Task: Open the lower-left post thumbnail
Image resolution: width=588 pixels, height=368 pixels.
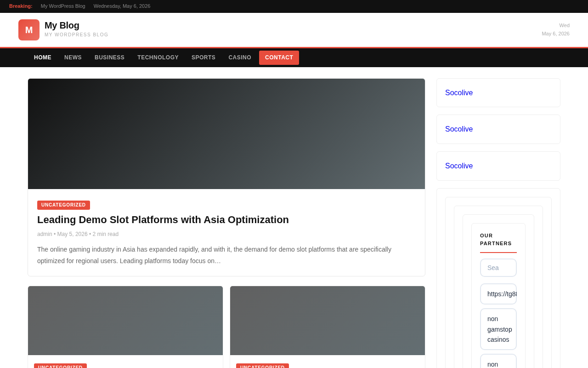Action: coord(125,321)
